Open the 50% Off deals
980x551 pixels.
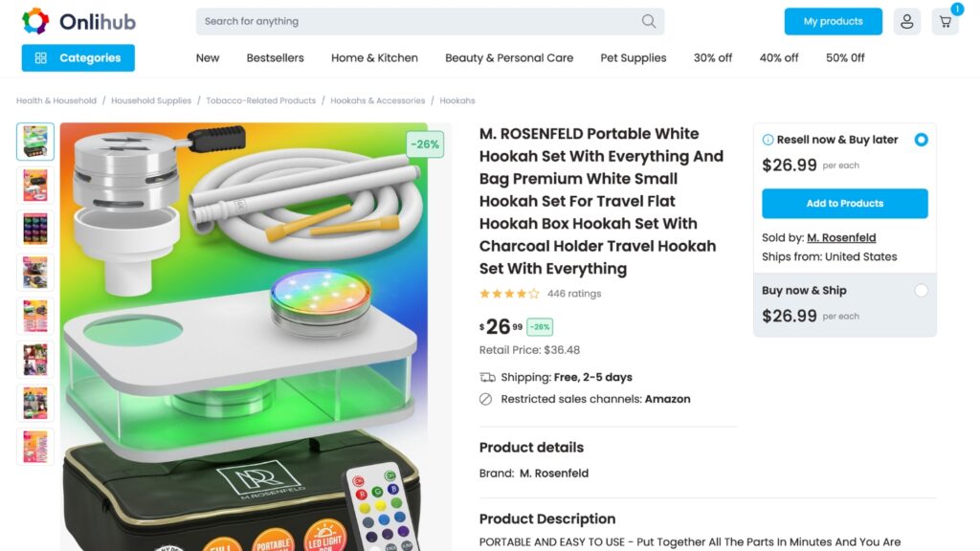[x=845, y=58]
